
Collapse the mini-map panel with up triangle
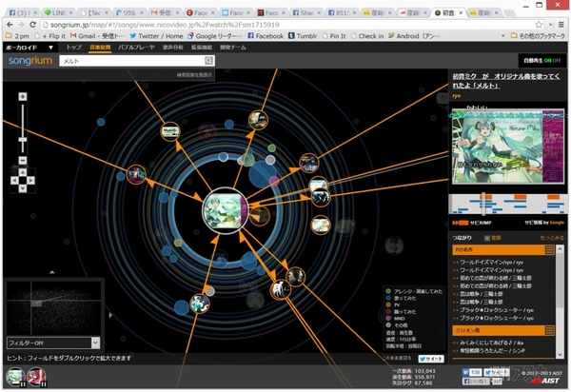click(52, 272)
